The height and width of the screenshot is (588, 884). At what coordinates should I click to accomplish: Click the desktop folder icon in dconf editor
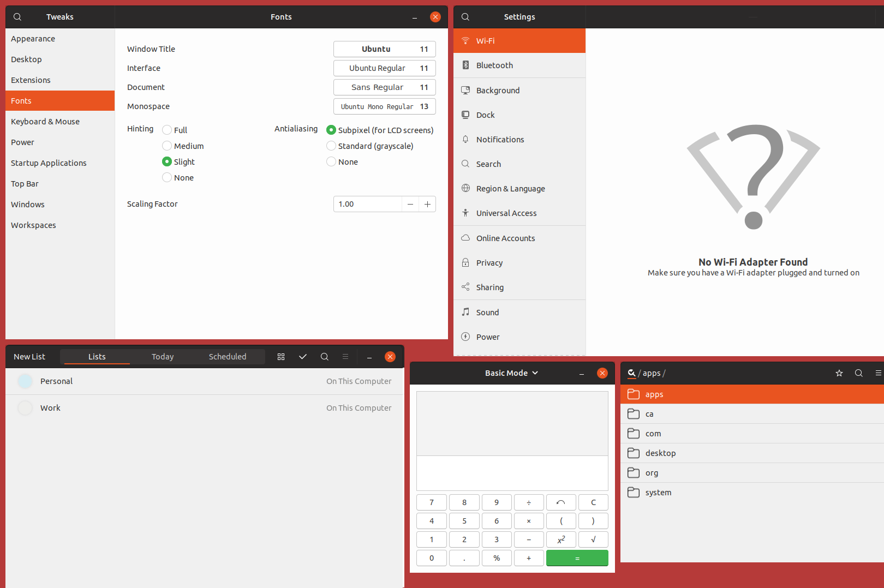[634, 453]
